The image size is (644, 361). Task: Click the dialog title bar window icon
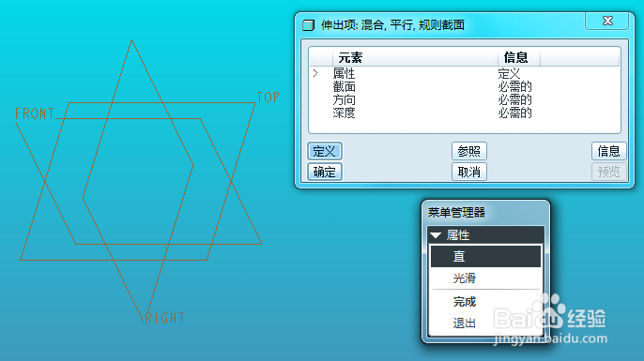pos(309,25)
